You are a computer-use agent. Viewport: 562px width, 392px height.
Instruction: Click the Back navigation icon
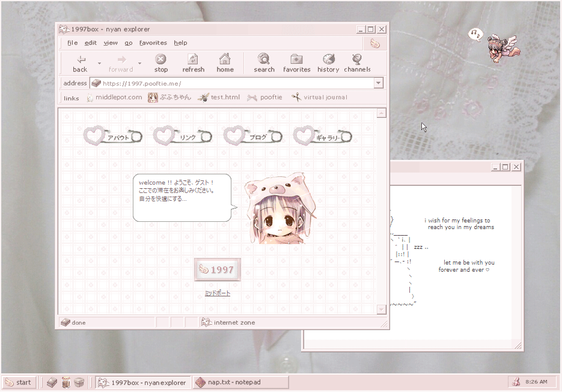[x=81, y=60]
